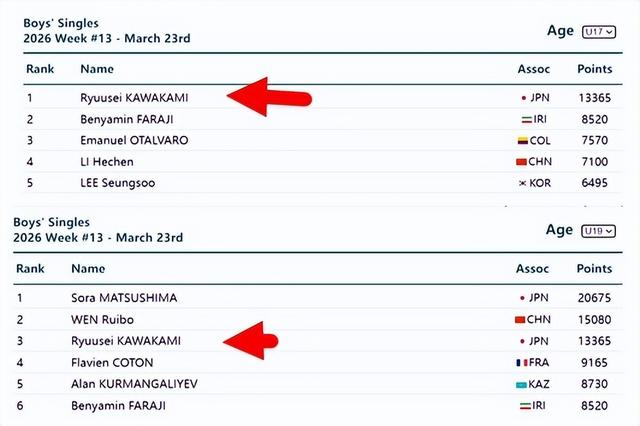Open Flavien COTON player page
Viewport: 640px width, 426px height.
point(112,362)
